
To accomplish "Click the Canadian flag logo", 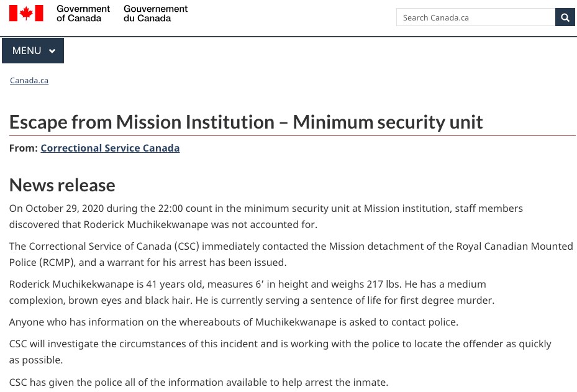I will tap(26, 13).
